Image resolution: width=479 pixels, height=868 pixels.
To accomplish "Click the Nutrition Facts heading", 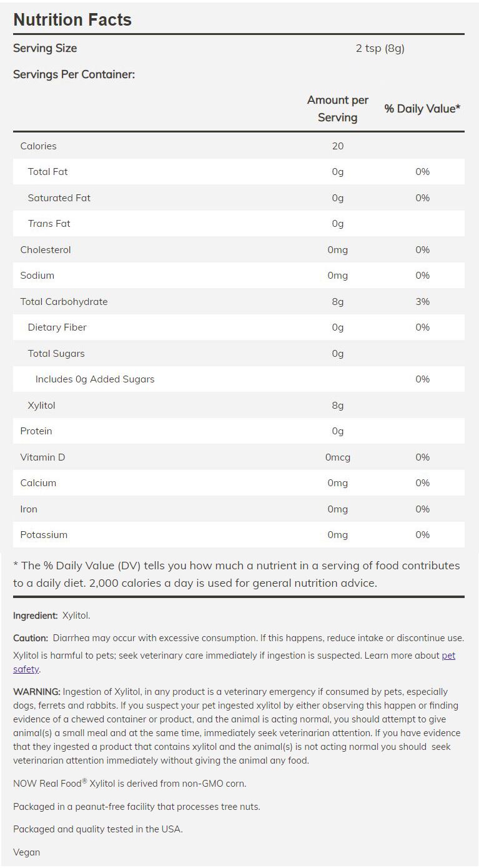I will 72,20.
